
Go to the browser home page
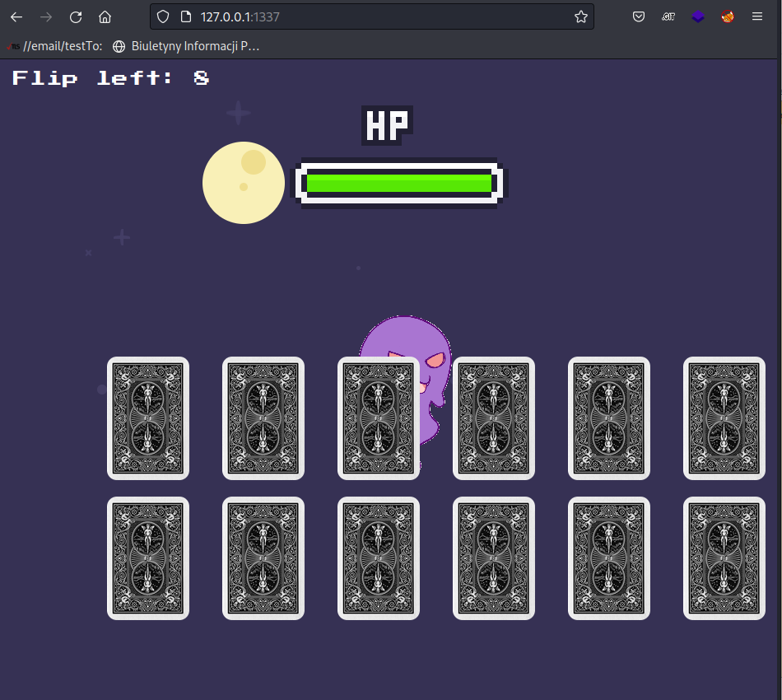[x=105, y=16]
